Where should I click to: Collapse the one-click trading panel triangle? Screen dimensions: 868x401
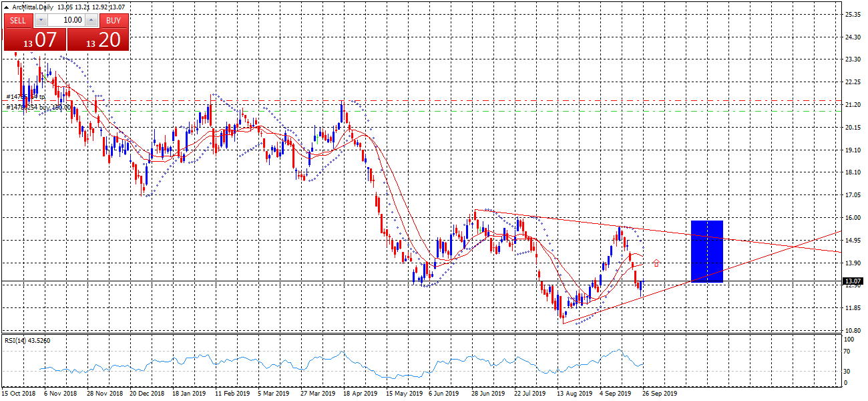7,7
